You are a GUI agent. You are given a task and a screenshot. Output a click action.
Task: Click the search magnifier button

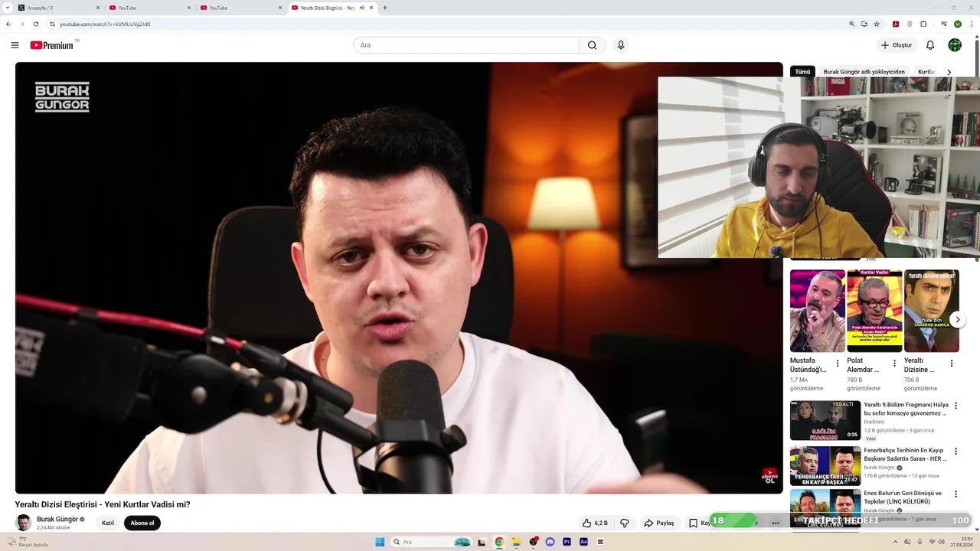(x=592, y=45)
